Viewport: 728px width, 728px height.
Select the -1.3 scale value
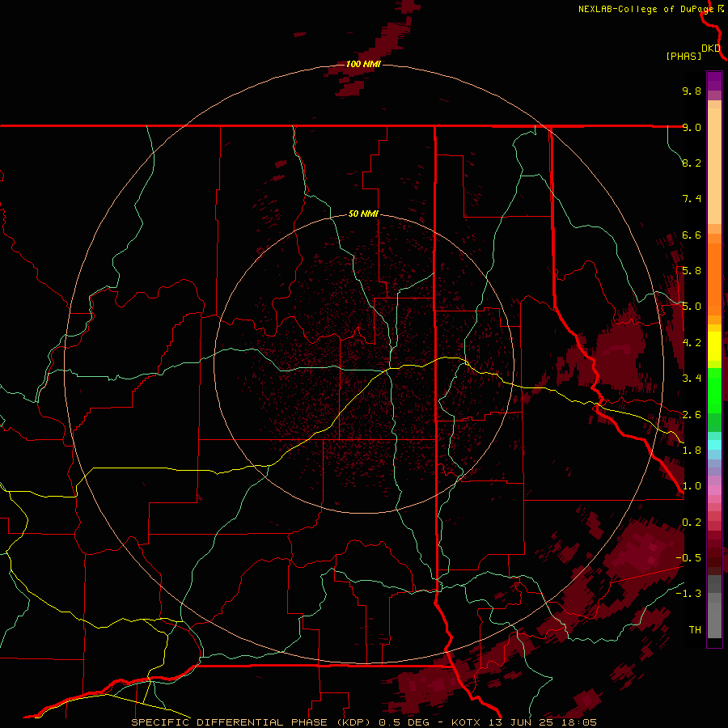pyautogui.click(x=688, y=594)
